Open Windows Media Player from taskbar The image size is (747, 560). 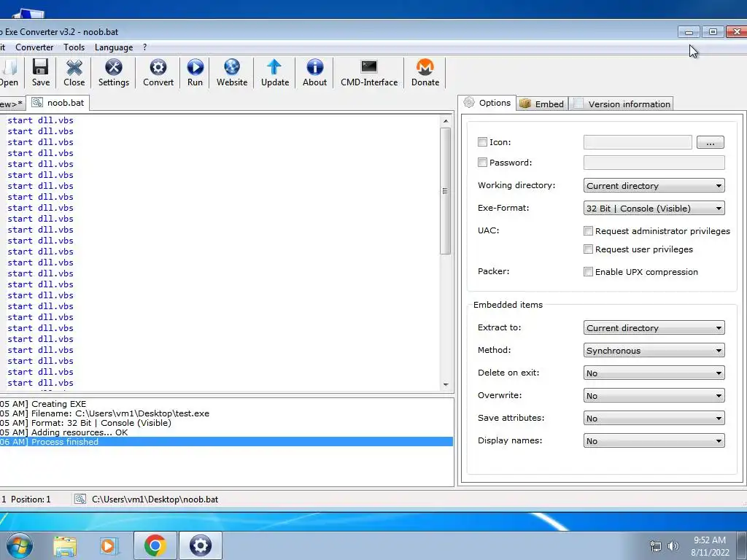[x=109, y=545]
